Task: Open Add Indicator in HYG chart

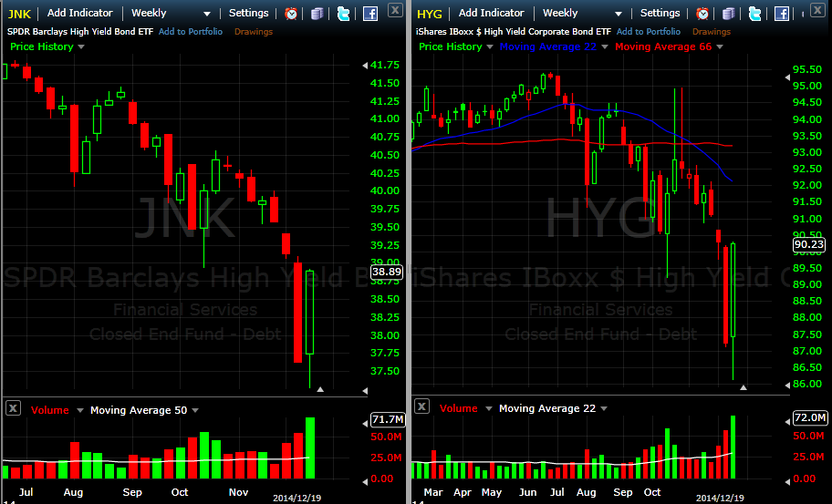Action: coord(492,13)
